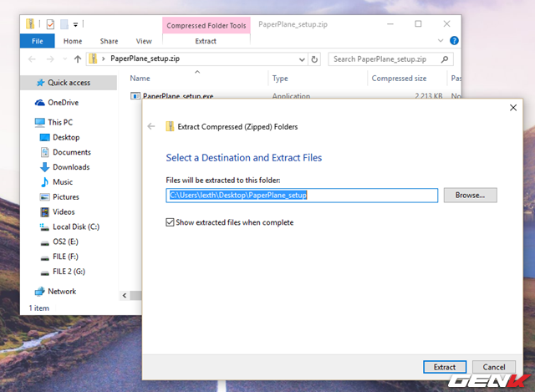Open Local Disk (C:) drive
535x392 pixels.
click(45, 227)
